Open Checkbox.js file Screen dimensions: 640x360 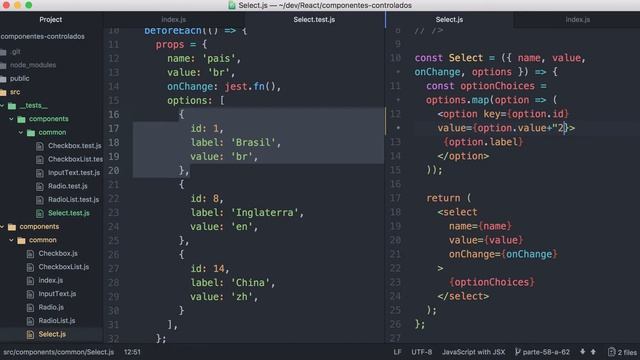58,253
